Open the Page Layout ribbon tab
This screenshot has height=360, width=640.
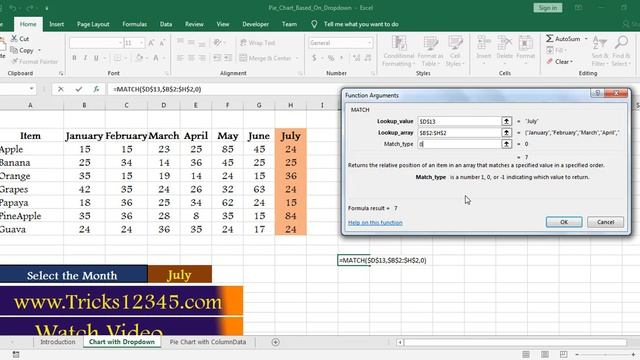[x=93, y=24]
